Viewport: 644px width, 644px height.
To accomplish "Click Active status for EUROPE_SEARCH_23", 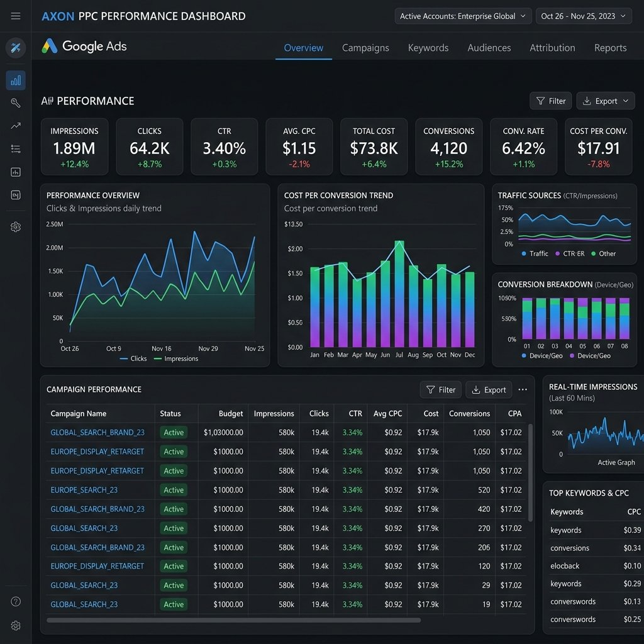I will pos(174,489).
